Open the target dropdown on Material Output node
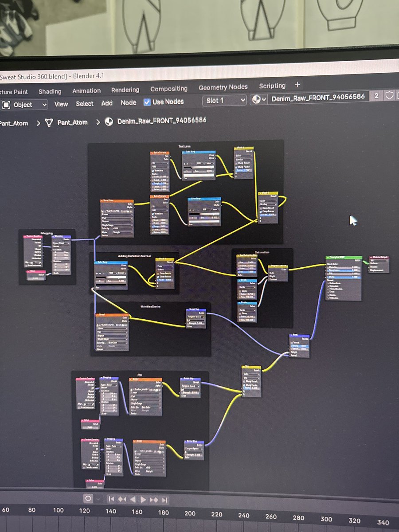Viewport: 399px width, 532px height. point(379,262)
